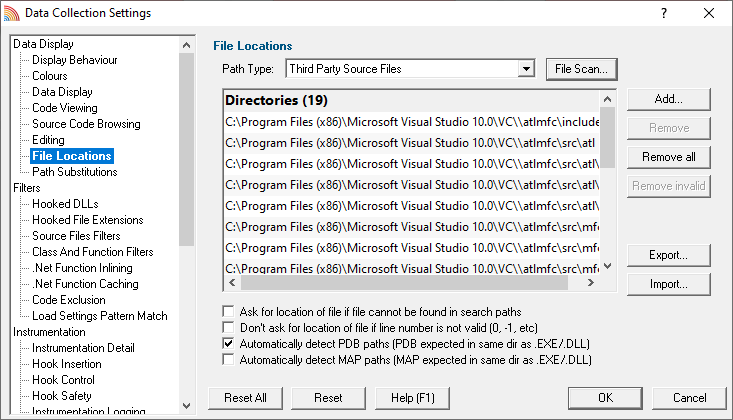This screenshot has width=733, height=420.
Task: Open the Editing settings page
Action: pyautogui.click(x=48, y=140)
